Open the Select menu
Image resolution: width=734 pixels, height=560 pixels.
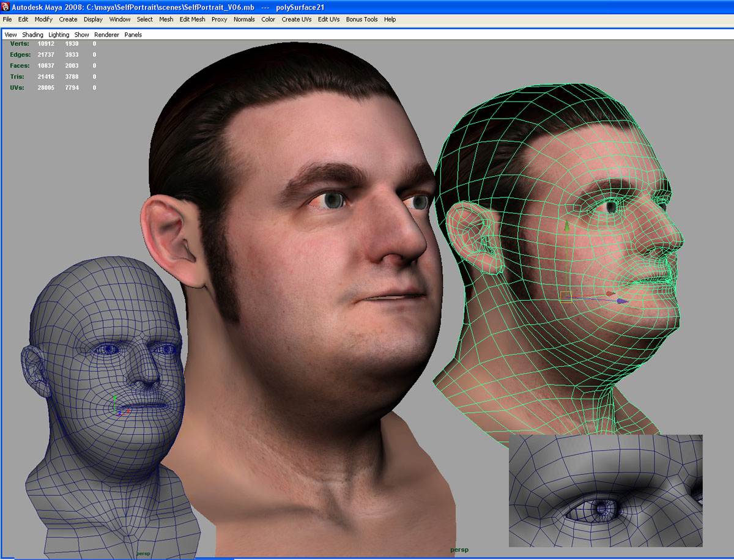point(145,20)
